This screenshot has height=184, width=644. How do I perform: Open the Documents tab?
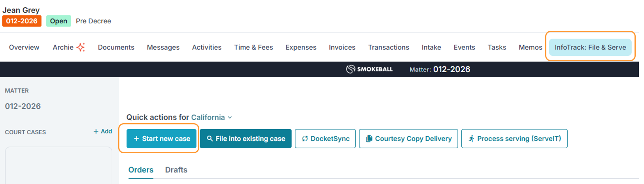[116, 47]
